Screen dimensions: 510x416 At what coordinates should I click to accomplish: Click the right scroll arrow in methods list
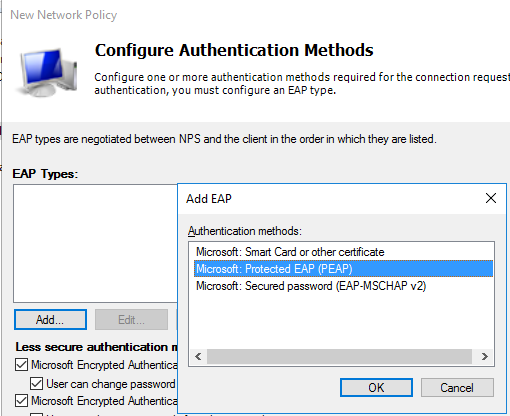tap(485, 357)
